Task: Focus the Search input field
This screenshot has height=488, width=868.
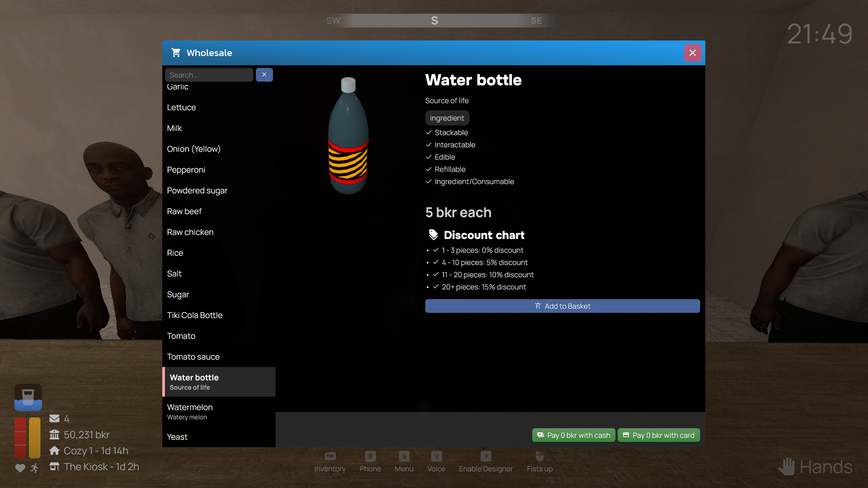Action: tap(209, 75)
